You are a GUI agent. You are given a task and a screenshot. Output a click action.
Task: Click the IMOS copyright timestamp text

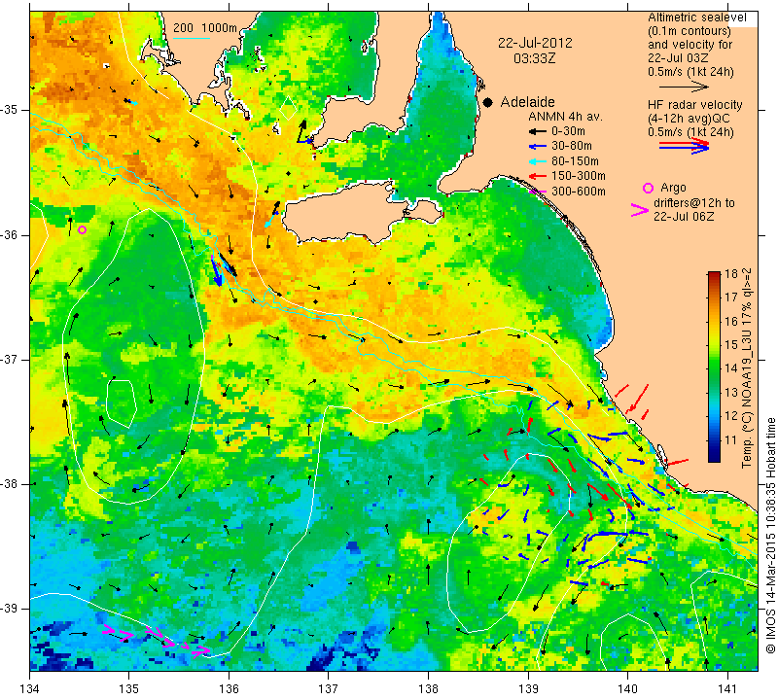click(770, 537)
